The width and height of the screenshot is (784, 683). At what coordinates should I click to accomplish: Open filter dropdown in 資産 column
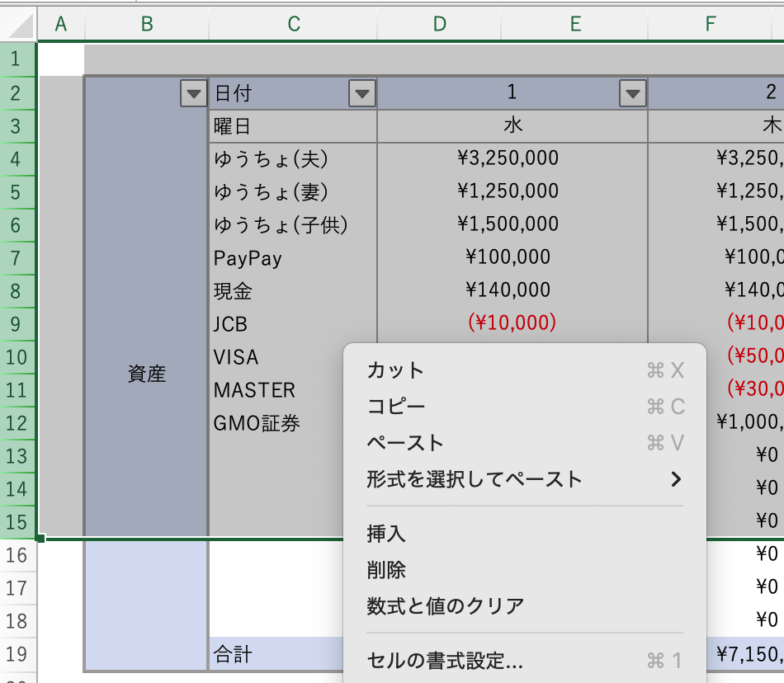point(192,94)
